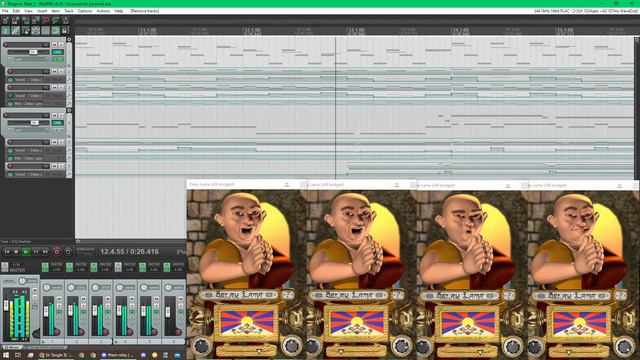This screenshot has width=640, height=360.
Task: Open the Actions menu
Action: click(103, 11)
